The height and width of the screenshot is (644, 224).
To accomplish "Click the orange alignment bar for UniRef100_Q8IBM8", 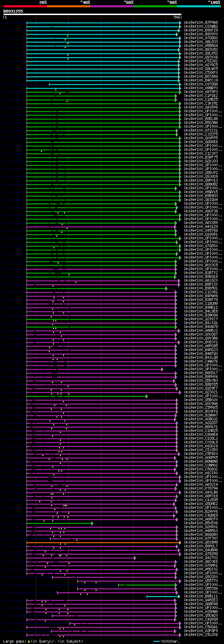I will pyautogui.click(x=104, y=543).
